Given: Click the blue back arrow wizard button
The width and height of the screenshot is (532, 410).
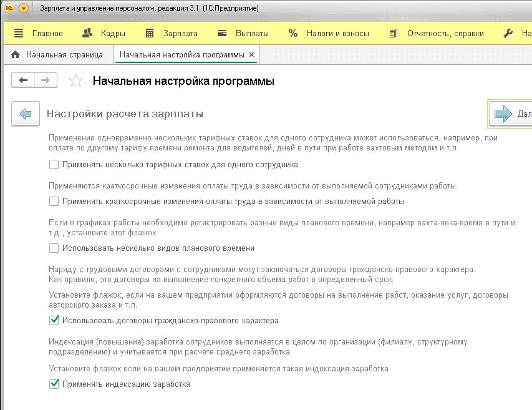Looking at the screenshot, I should [x=26, y=114].
